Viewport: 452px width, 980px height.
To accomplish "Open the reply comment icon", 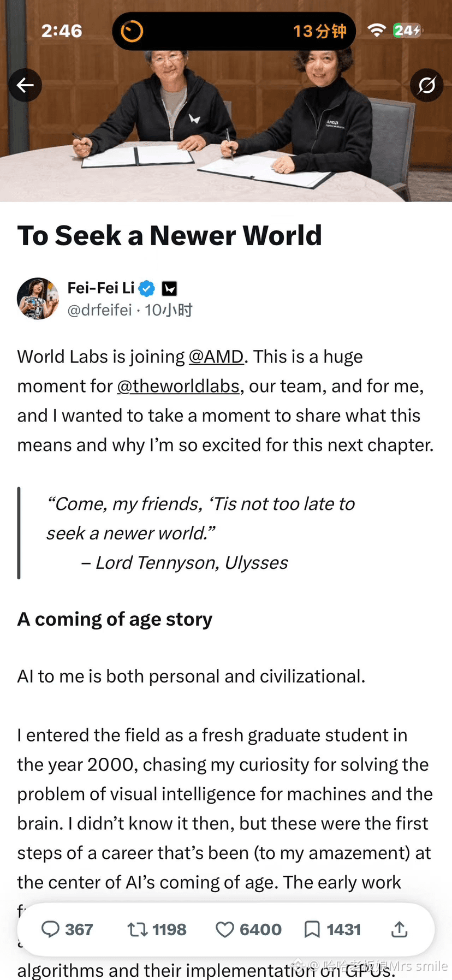I will (x=50, y=929).
